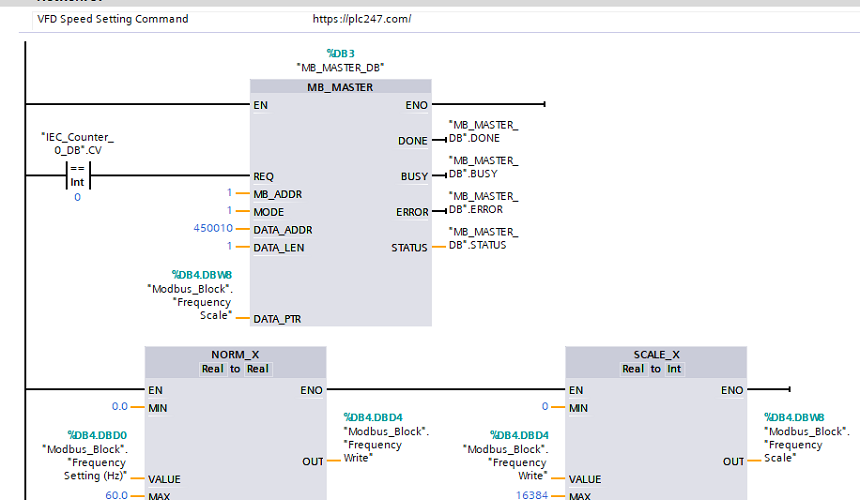This screenshot has width=860, height=500.
Task: Select the "Frequency Write" SCALE_X VALUE operand
Action: 506,463
